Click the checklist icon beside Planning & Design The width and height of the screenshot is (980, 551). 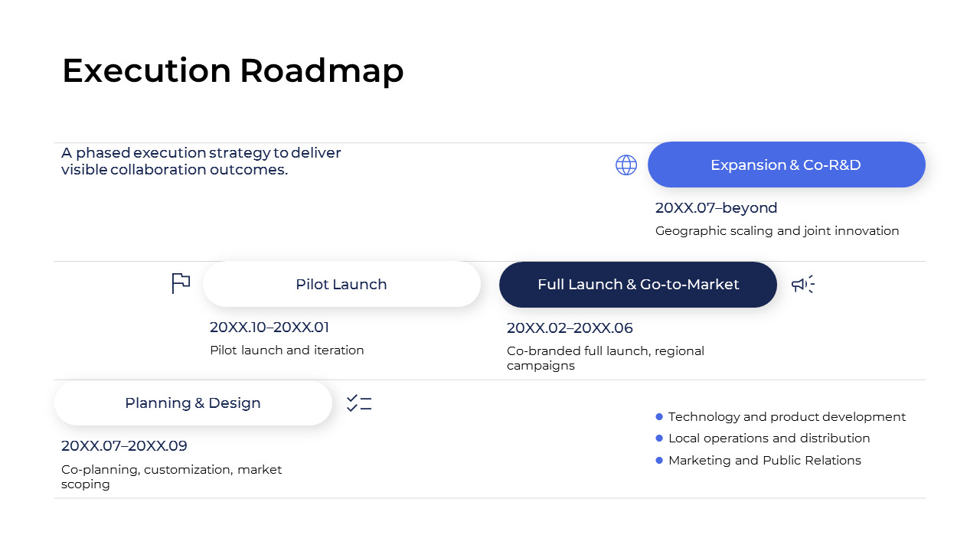(359, 403)
